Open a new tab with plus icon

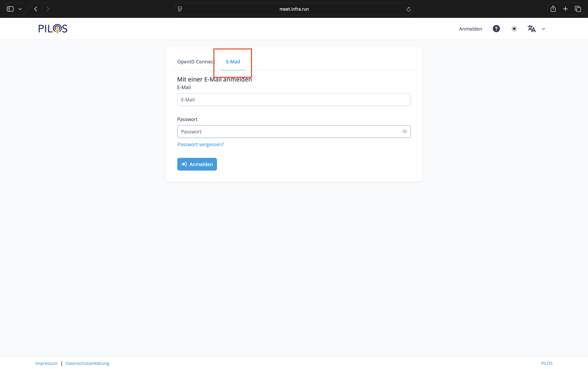(565, 9)
